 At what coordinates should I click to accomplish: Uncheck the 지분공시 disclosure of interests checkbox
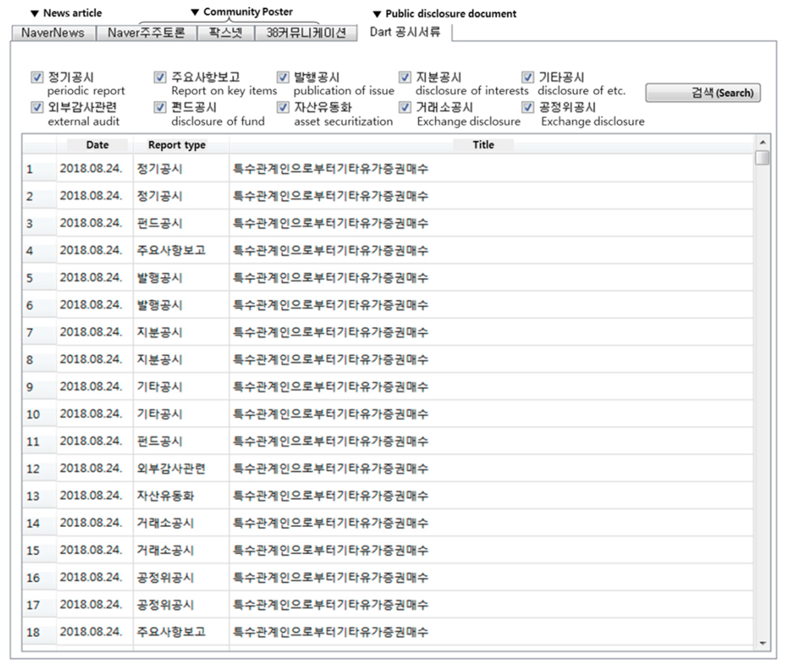pyautogui.click(x=405, y=77)
